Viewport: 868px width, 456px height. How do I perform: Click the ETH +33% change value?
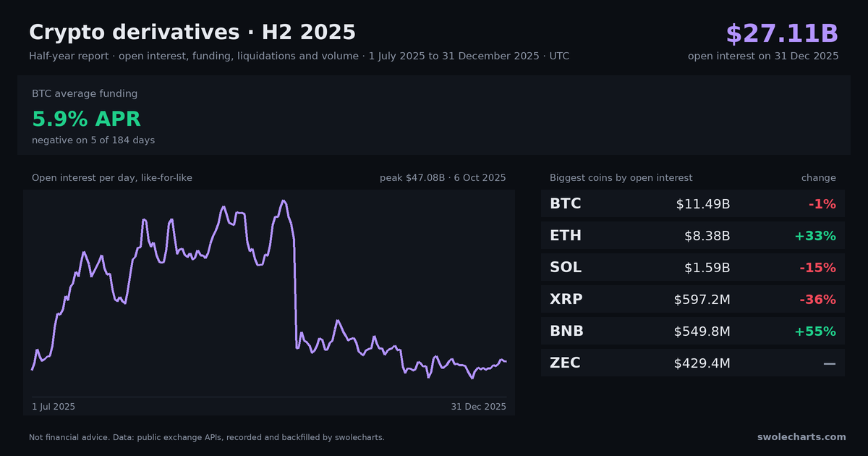(815, 236)
